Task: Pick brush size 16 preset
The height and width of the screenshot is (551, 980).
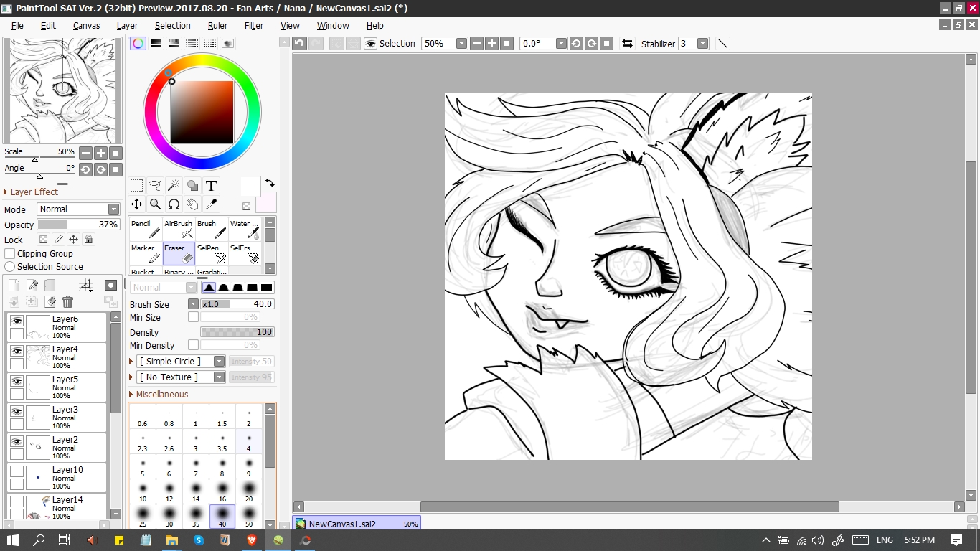Action: pyautogui.click(x=222, y=491)
